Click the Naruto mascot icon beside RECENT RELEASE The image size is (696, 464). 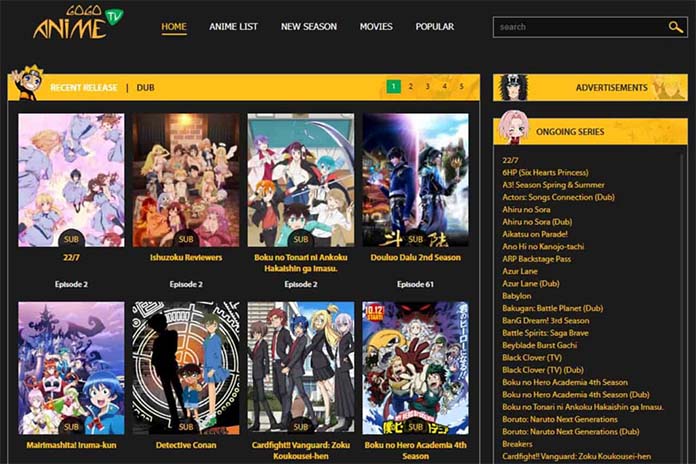28,83
